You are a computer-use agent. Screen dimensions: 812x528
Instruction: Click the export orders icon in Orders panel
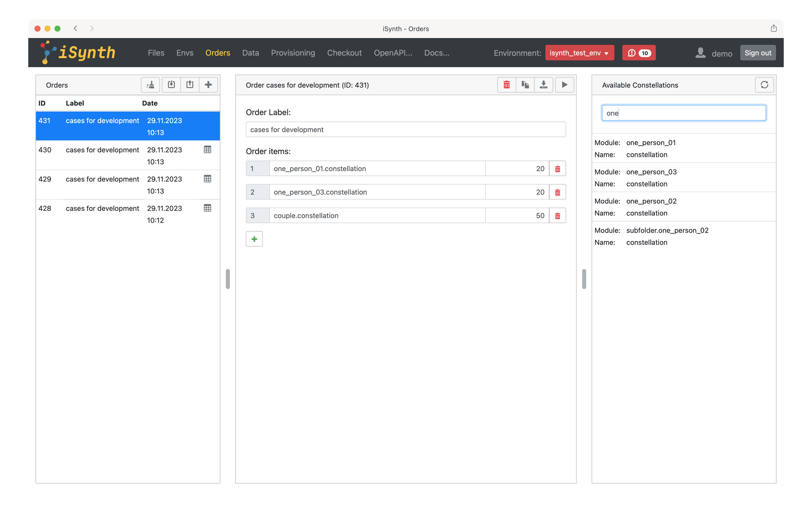(190, 85)
